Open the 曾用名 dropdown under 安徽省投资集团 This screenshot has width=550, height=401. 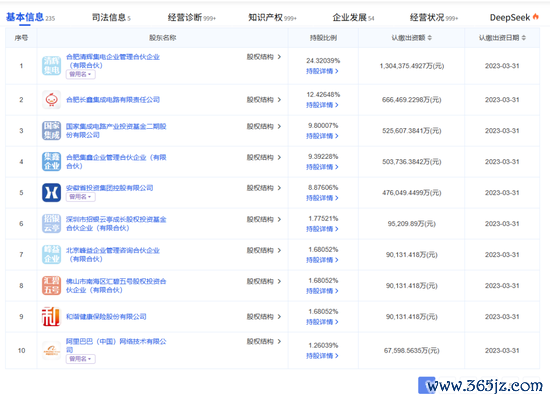80,197
